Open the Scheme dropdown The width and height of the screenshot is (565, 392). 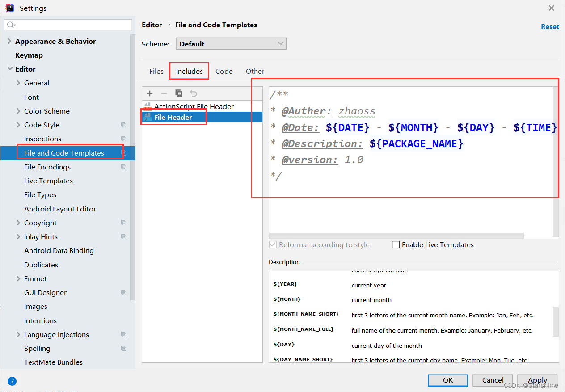(231, 43)
